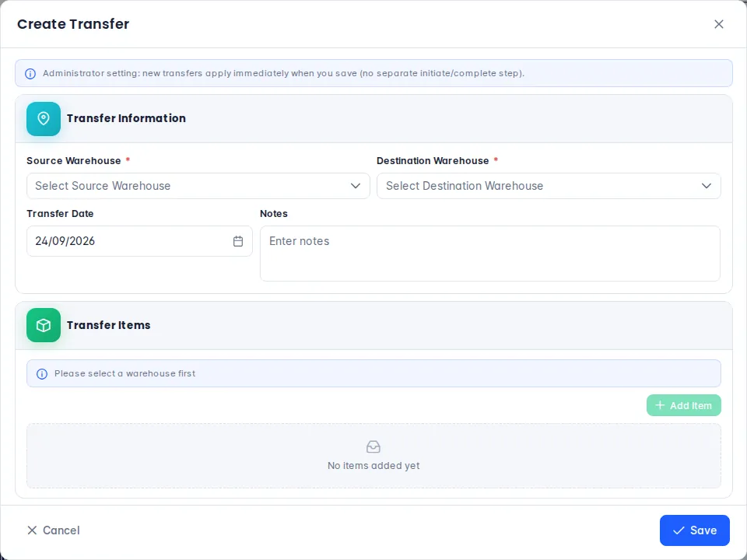Click the 'Source Warehouse' label
747x560 pixels.
tap(74, 160)
